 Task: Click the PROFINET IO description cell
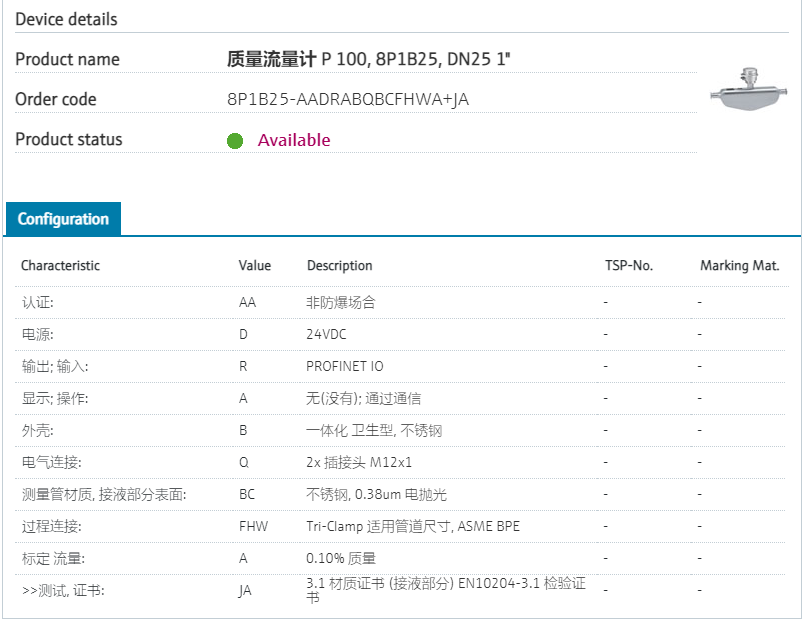click(x=344, y=366)
